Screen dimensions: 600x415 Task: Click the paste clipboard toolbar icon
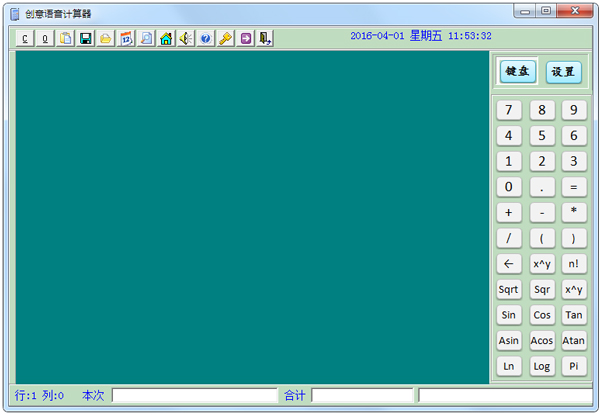click(x=65, y=39)
